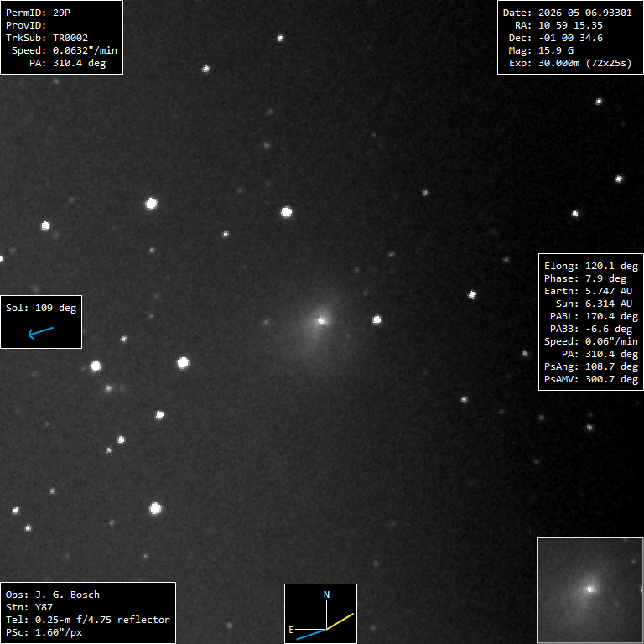Select the text "Earth: 5.747 AU"
The width and height of the screenshot is (644, 644).
(588, 291)
